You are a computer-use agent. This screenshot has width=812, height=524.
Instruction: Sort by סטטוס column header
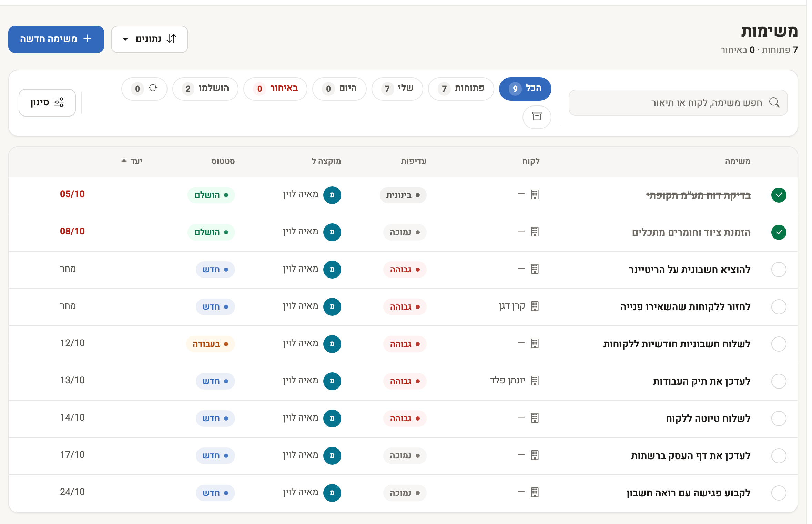223,161
